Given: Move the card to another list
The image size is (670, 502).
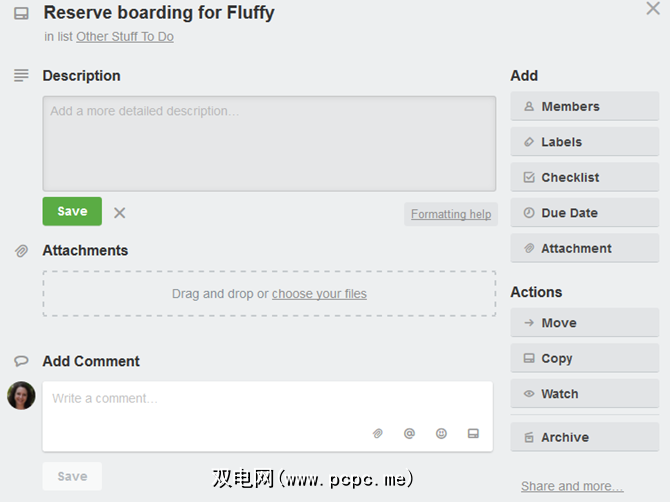Looking at the screenshot, I should pyautogui.click(x=584, y=323).
